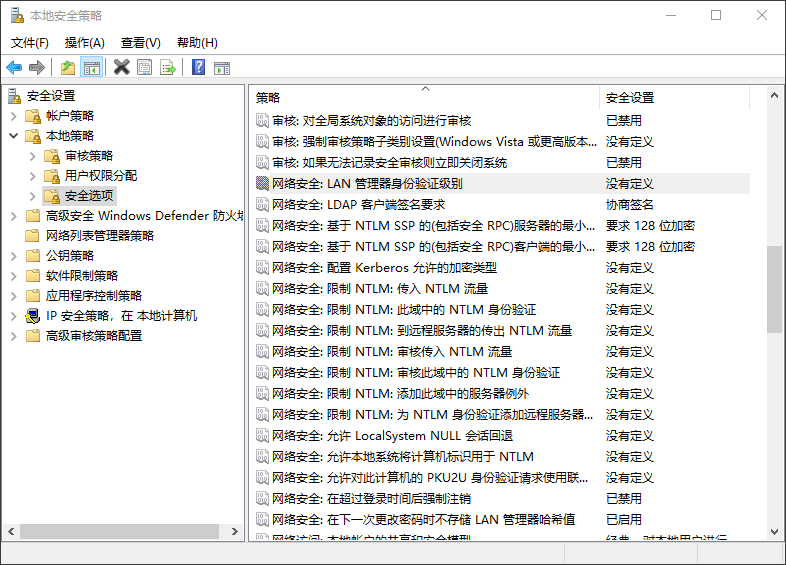Select policy 限制 NTLM: 审核传入 NTLM 流量

(x=391, y=352)
